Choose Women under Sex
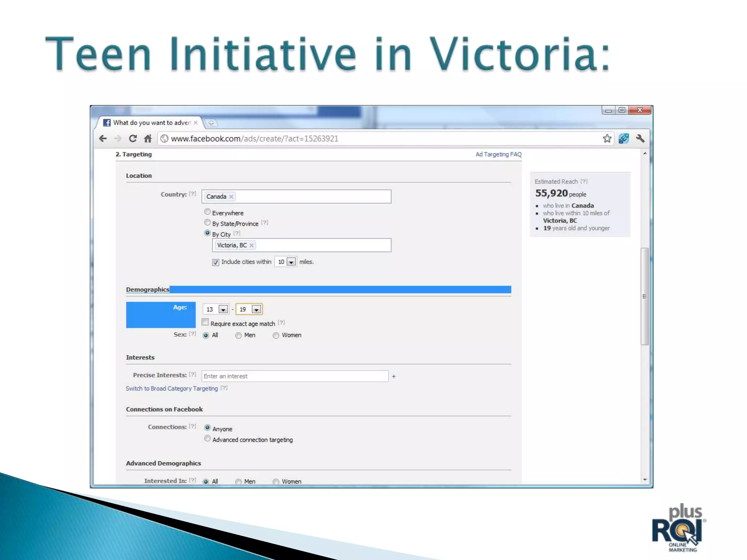Viewport: 747px width, 560px height. (x=276, y=335)
